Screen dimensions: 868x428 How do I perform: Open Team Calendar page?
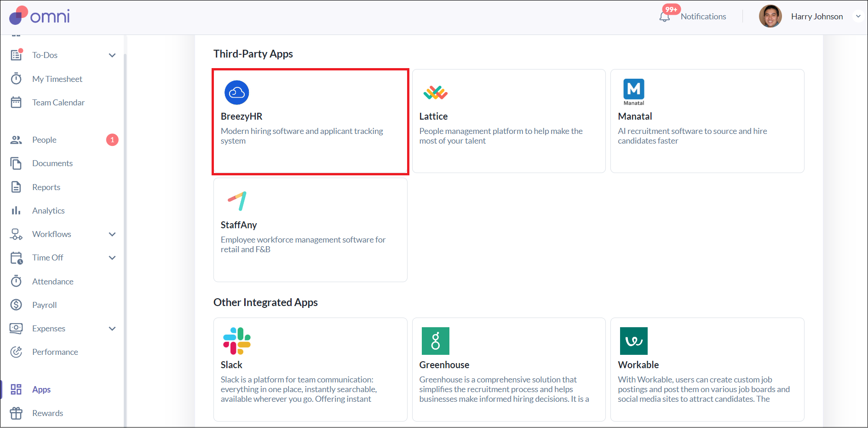[58, 103]
